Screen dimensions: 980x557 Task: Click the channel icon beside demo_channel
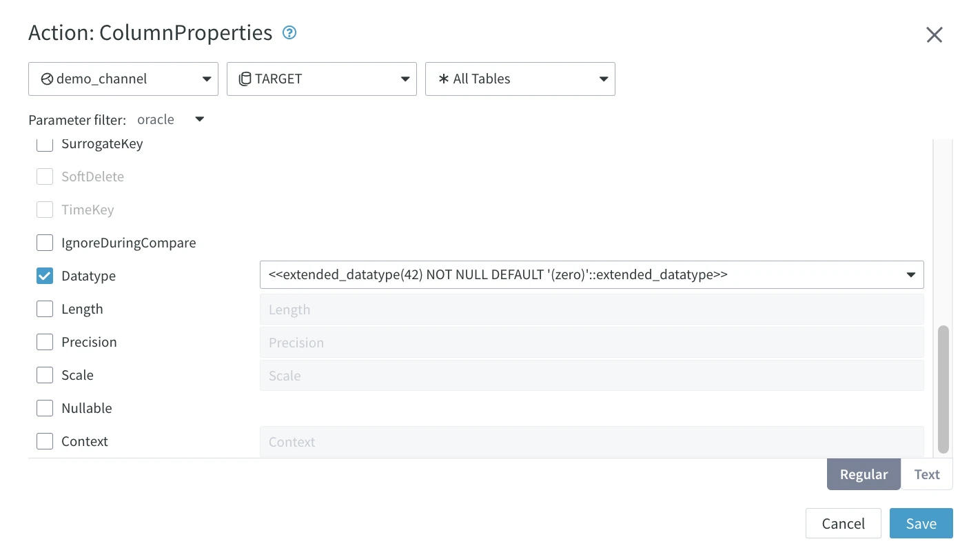tap(46, 79)
